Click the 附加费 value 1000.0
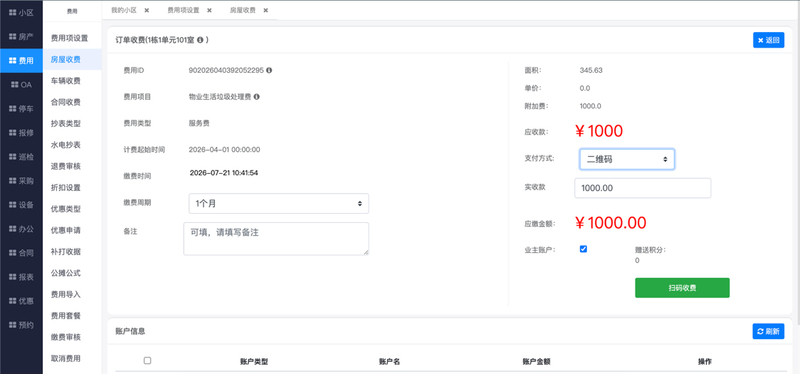The image size is (800, 374). coord(590,106)
